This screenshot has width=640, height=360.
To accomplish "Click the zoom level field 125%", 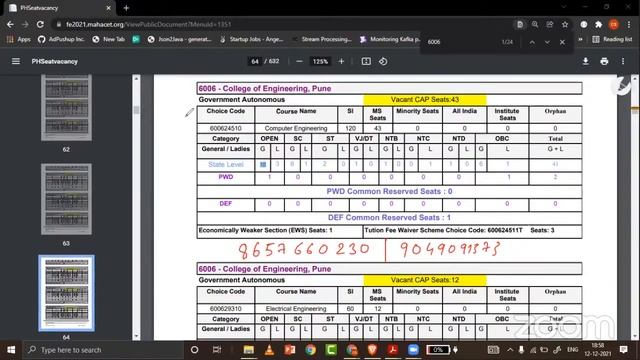I will [x=320, y=62].
